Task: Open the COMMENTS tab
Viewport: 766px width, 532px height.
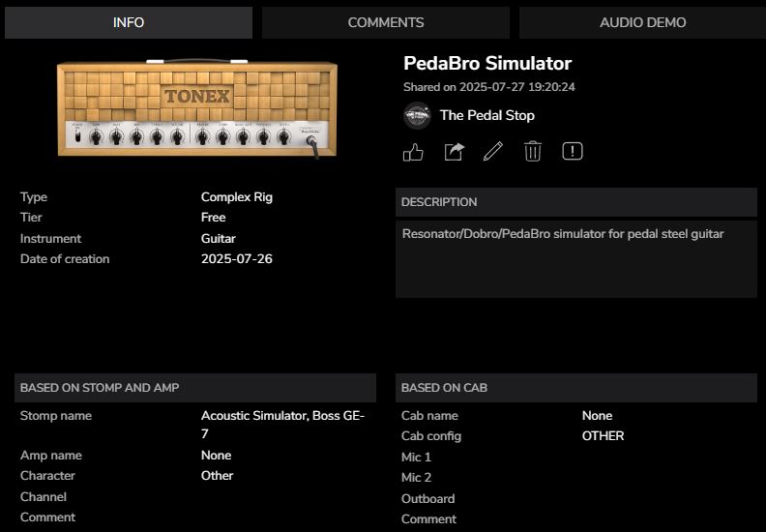Action: pos(386,22)
